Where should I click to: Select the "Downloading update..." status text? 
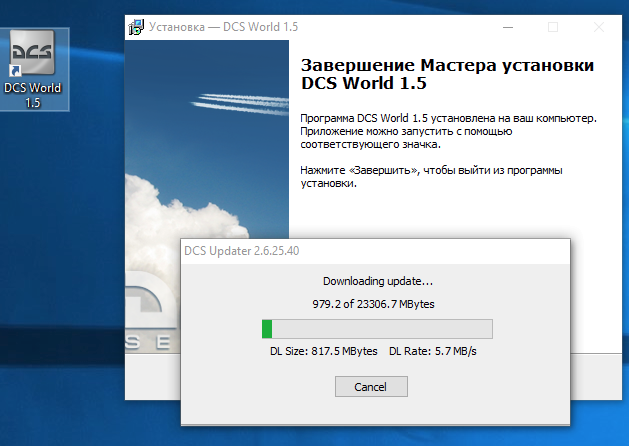(377, 281)
